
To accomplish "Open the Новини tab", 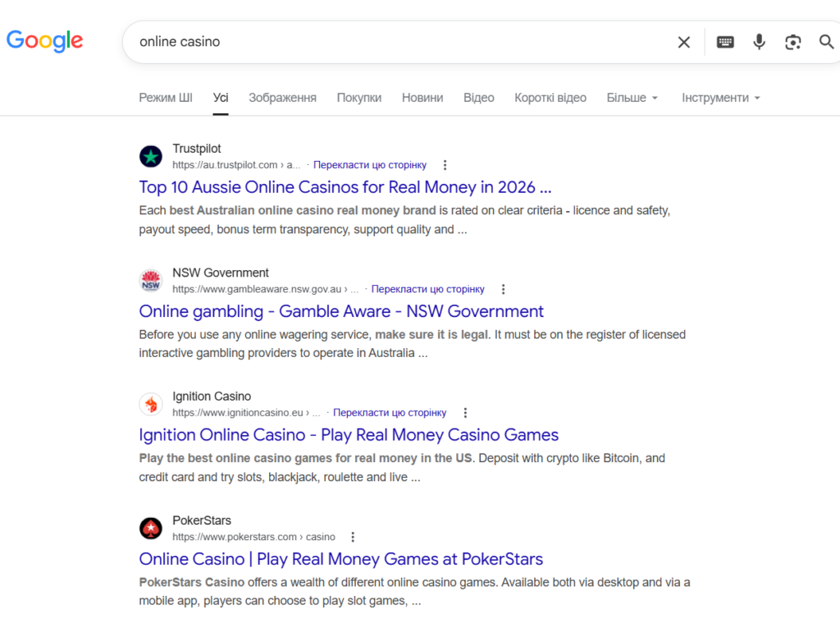I will click(422, 98).
